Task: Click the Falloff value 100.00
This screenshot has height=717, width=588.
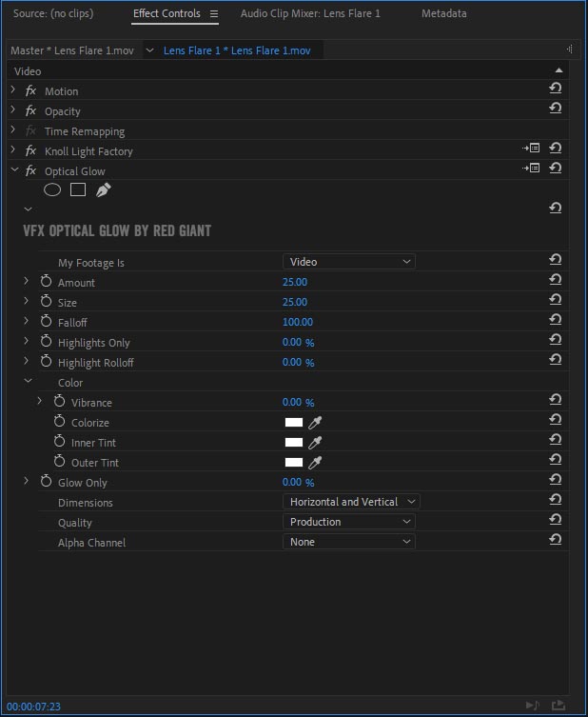Action: point(298,322)
